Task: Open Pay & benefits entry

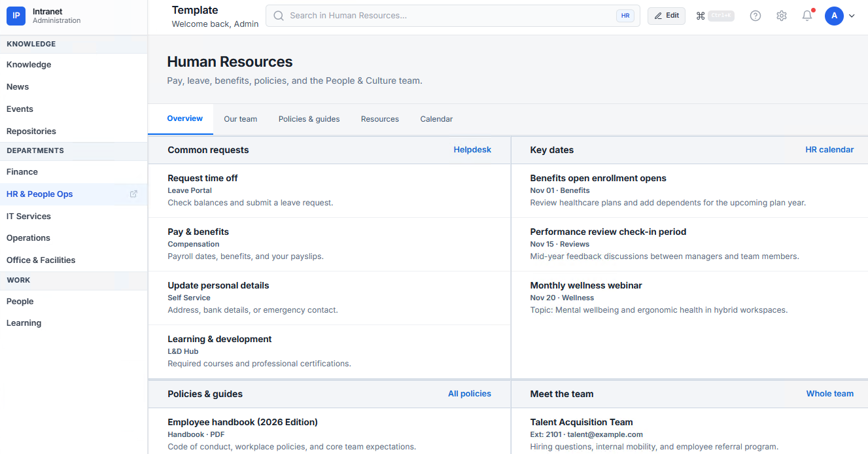Action: 329,244
